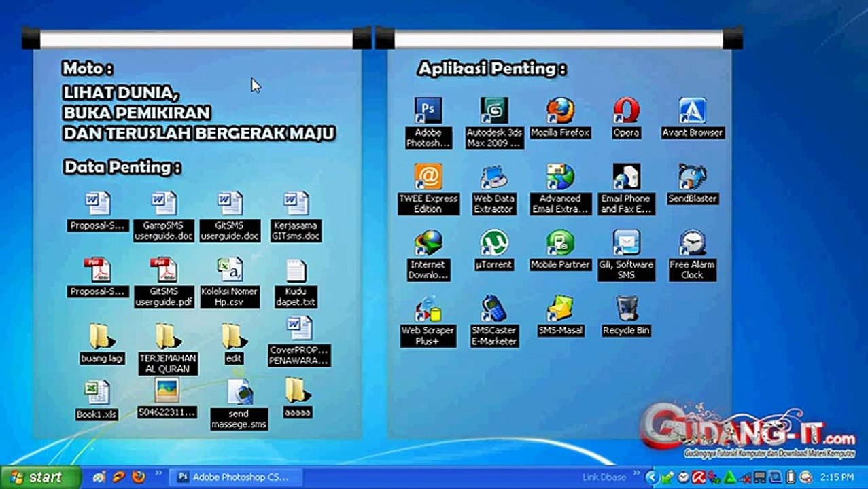Click the Mobile Partner shortcut
Screen dimensions: 868x489
click(x=560, y=250)
